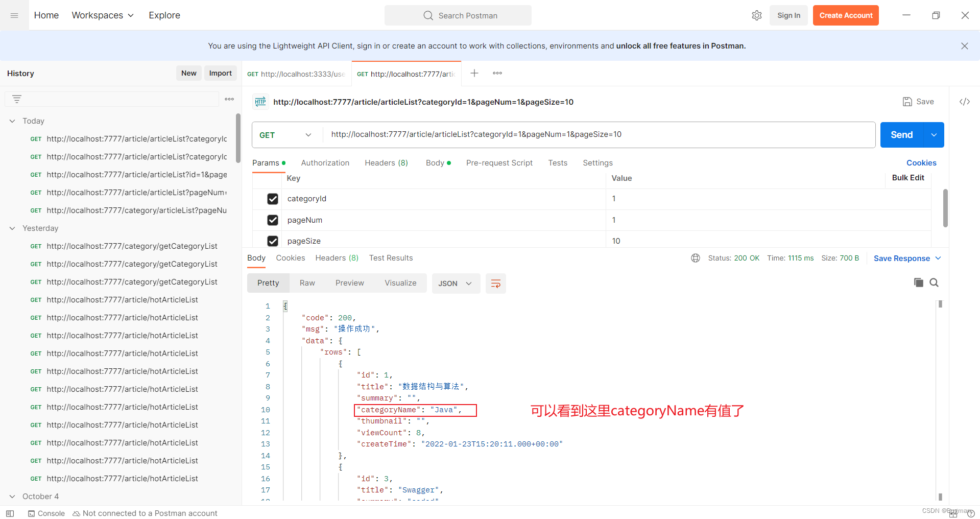
Task: Switch to the Tests tab
Action: pos(558,163)
